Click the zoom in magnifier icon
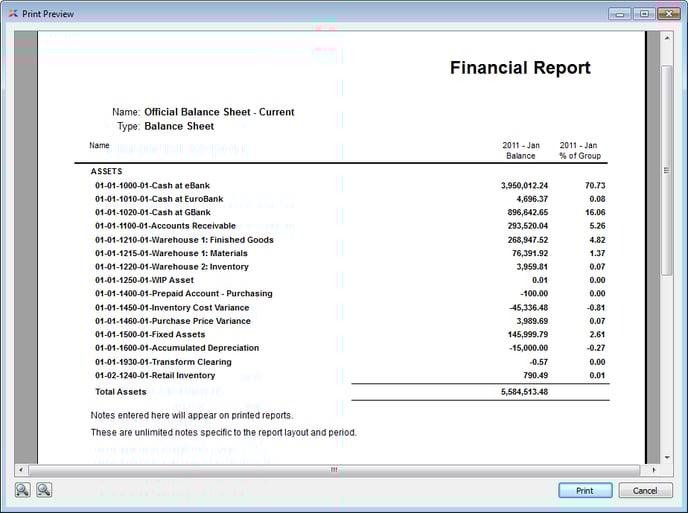The image size is (688, 513). [22, 490]
